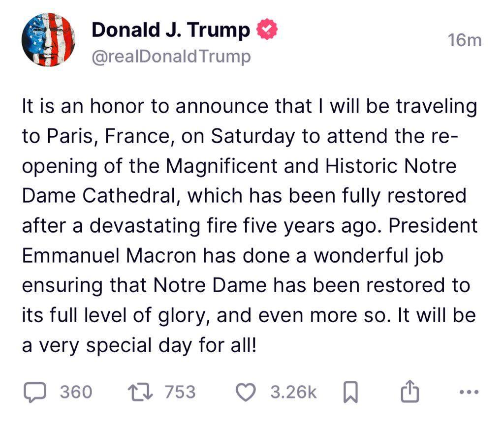Click the 360 replies count

(x=76, y=392)
